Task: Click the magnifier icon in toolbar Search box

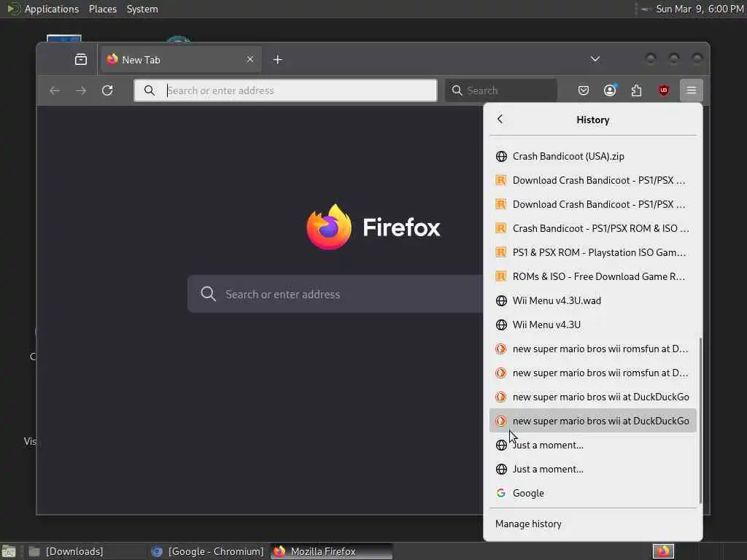Action: pyautogui.click(x=457, y=90)
